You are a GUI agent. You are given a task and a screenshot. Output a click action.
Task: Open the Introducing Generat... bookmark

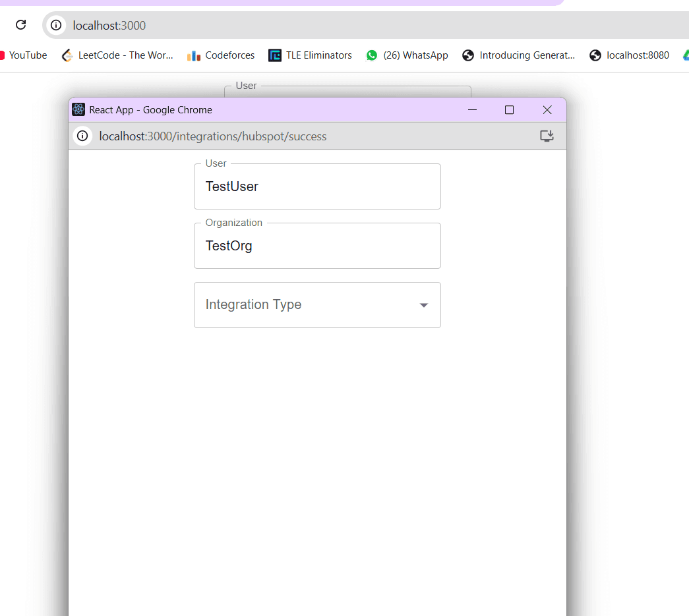[519, 55]
